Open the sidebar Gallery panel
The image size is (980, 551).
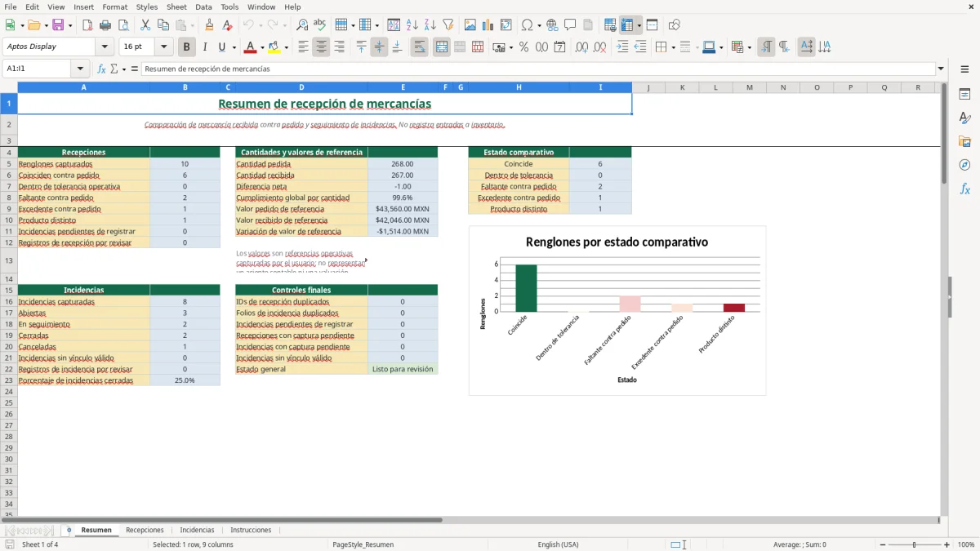pyautogui.click(x=964, y=141)
